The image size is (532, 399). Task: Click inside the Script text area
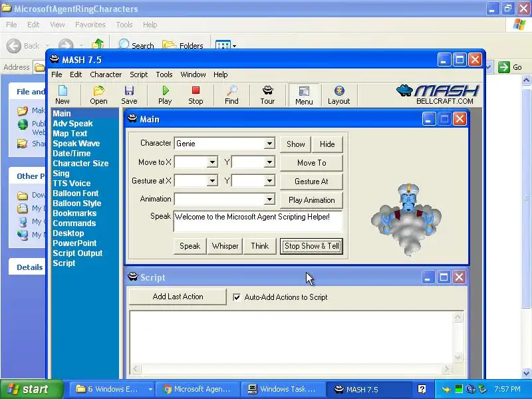point(291,336)
